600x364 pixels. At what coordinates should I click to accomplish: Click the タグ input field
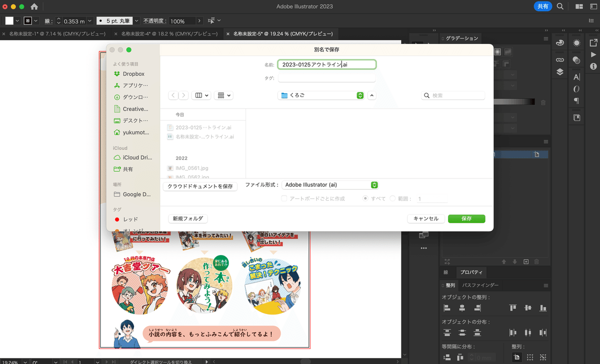pyautogui.click(x=327, y=78)
